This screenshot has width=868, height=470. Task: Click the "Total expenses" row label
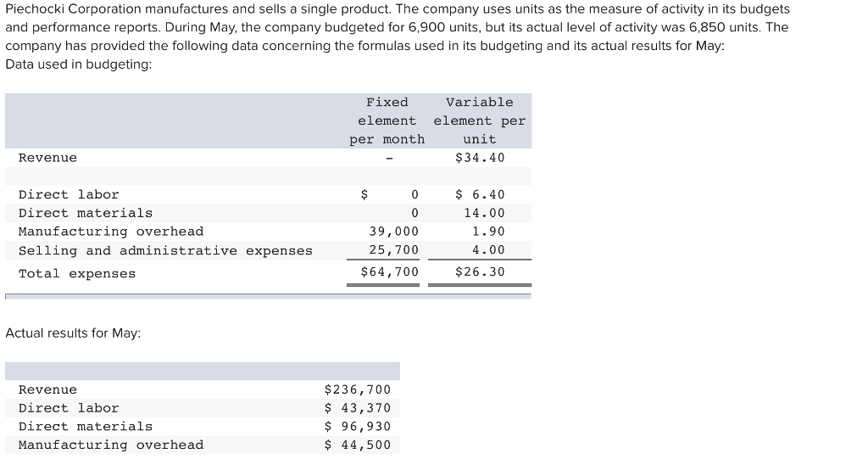tap(77, 273)
